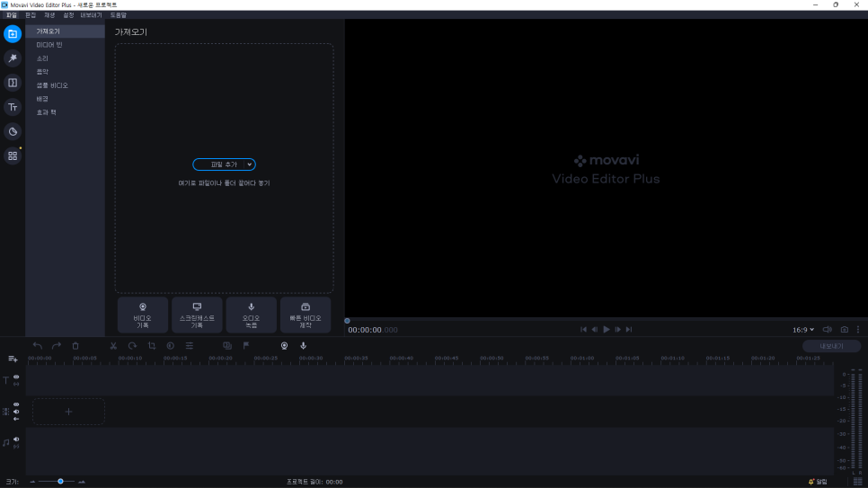Open the Import tab folder icon
The image size is (868, 488).
coord(13,34)
